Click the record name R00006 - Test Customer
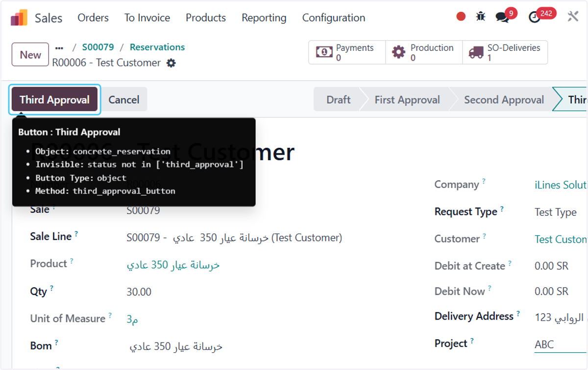 (x=106, y=63)
